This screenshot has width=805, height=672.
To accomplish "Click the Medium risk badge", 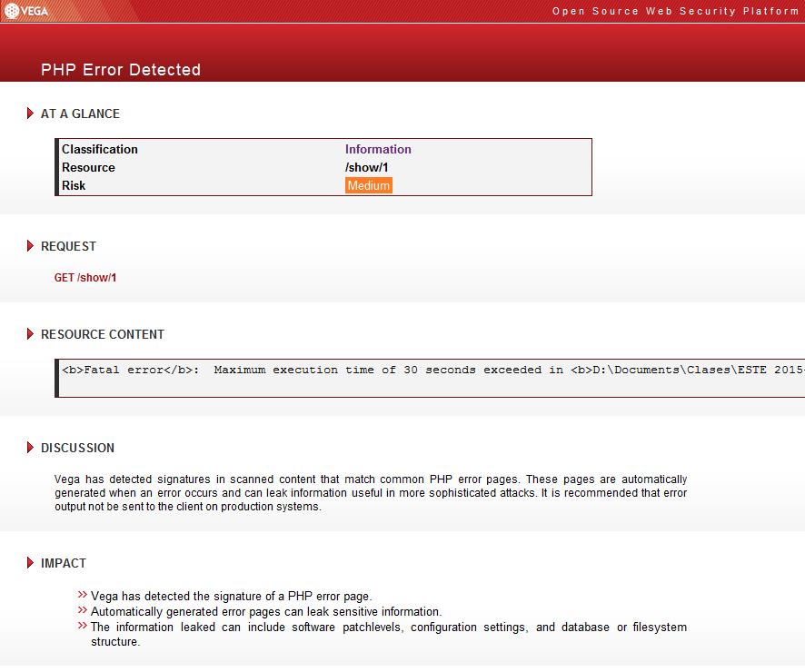I will tap(369, 185).
